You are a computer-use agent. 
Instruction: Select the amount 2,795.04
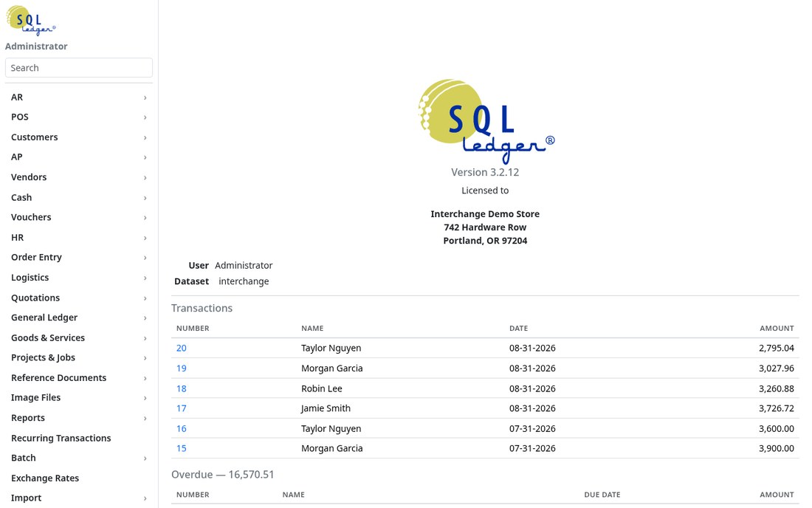click(x=777, y=348)
